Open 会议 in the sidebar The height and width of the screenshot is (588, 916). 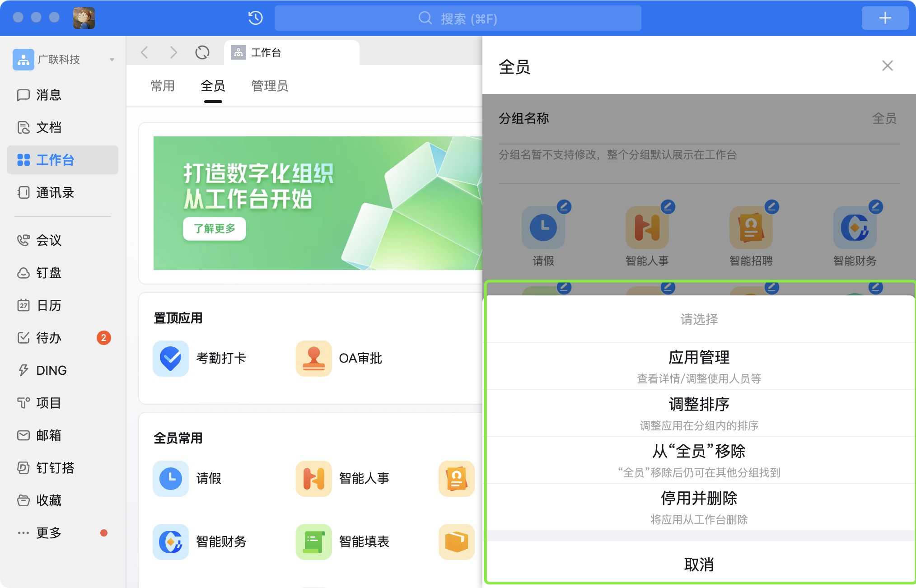63,240
